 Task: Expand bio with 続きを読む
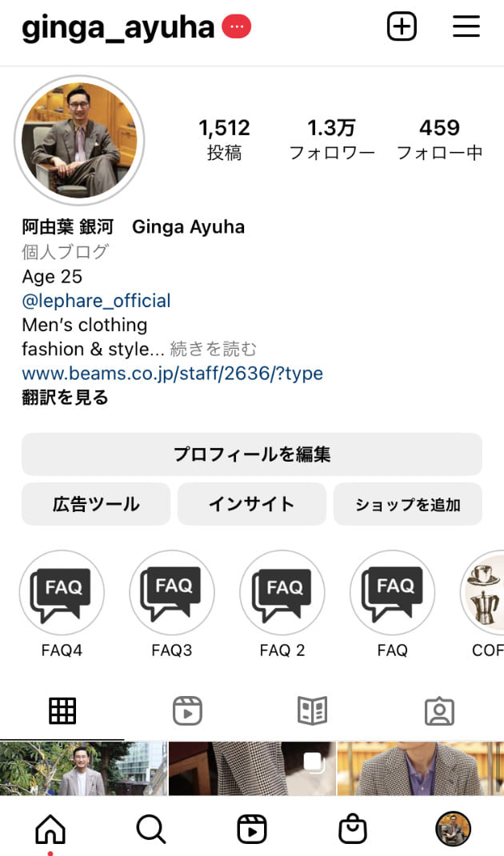(x=214, y=349)
